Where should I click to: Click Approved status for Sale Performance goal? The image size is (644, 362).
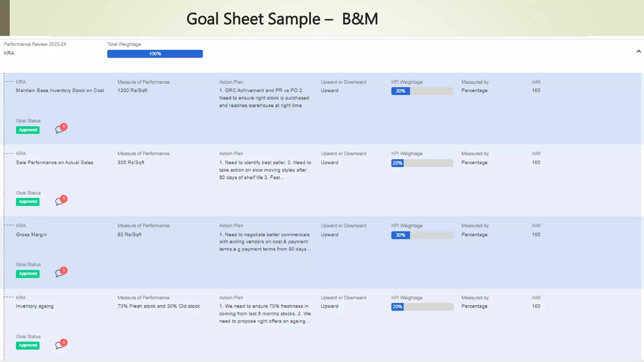pyautogui.click(x=28, y=202)
